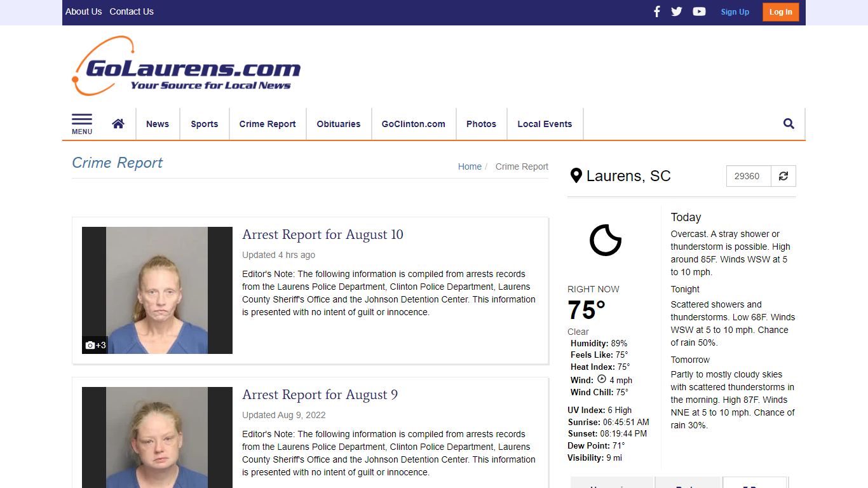The height and width of the screenshot is (488, 868).
Task: Open the August 10 arrest report mugshot
Action: point(157,290)
